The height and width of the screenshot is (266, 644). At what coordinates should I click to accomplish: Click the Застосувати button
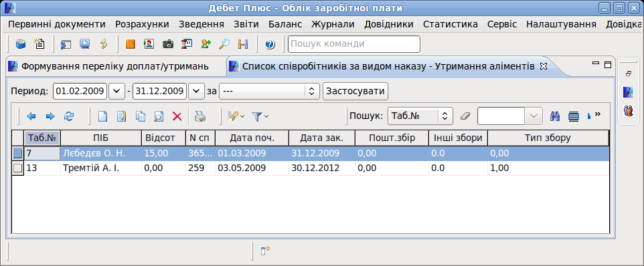[x=355, y=91]
